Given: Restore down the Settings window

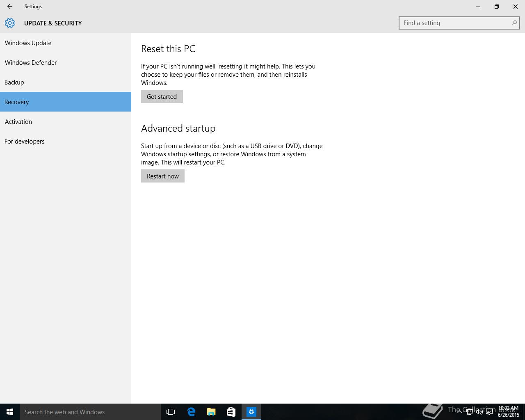Looking at the screenshot, I should pos(497,7).
